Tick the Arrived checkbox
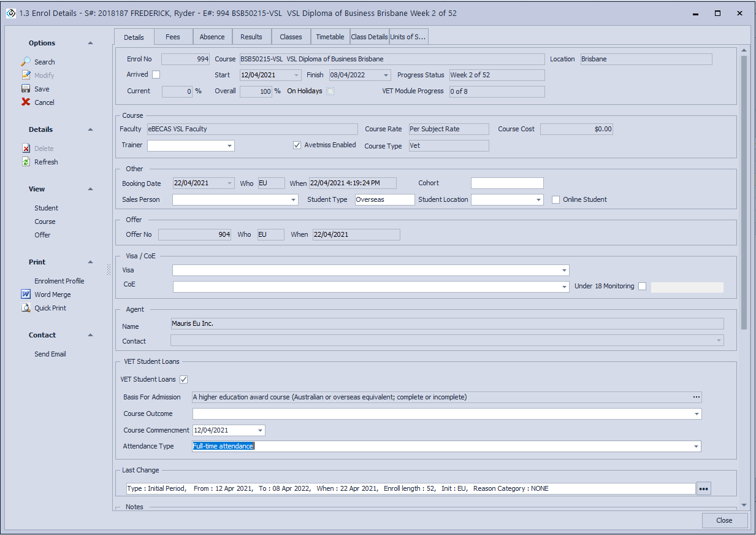 pos(156,75)
